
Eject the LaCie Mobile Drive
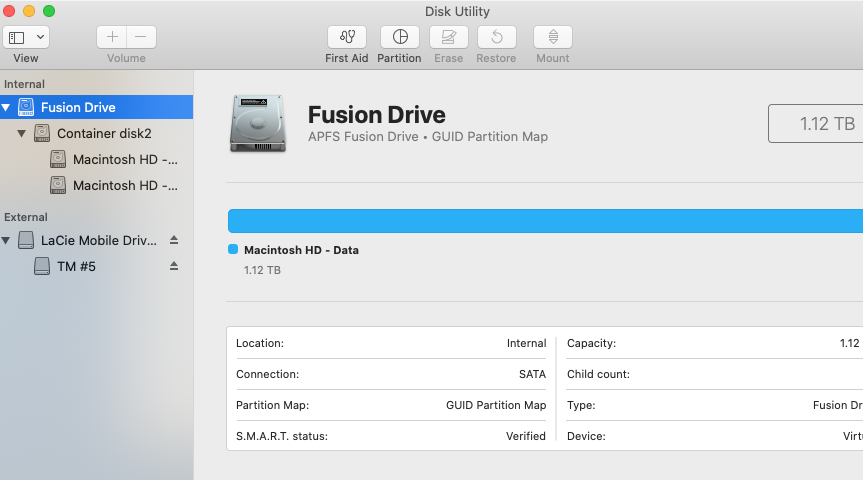click(x=174, y=240)
